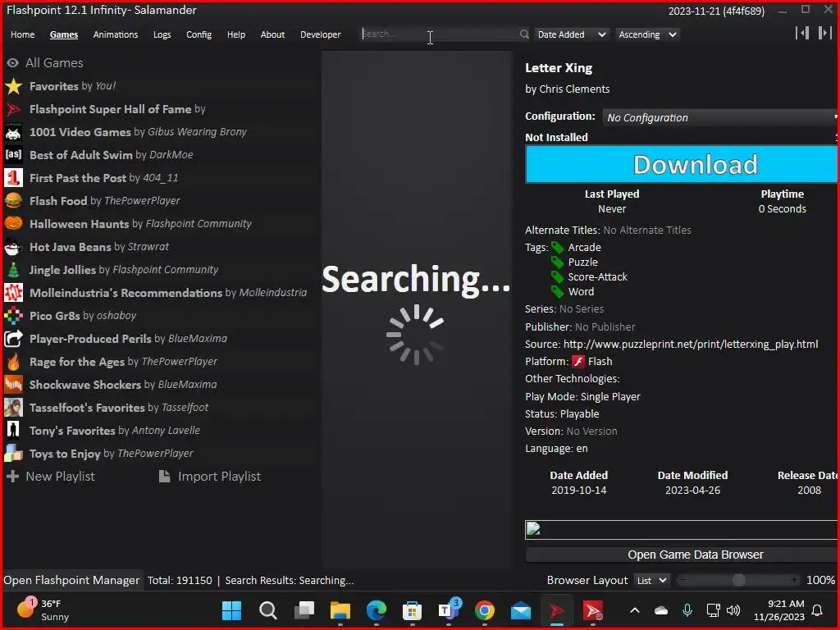This screenshot has height=630, width=840.
Task: Open the About tab
Action: point(272,34)
